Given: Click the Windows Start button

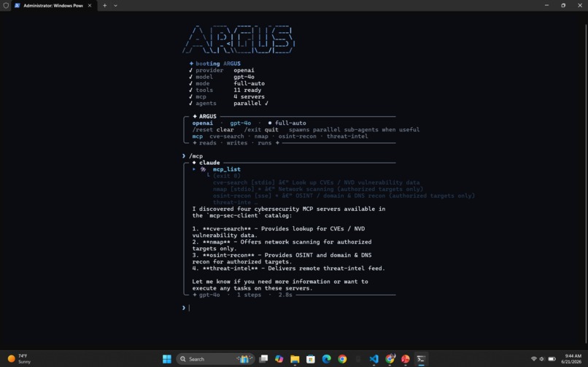Looking at the screenshot, I should pyautogui.click(x=167, y=359).
